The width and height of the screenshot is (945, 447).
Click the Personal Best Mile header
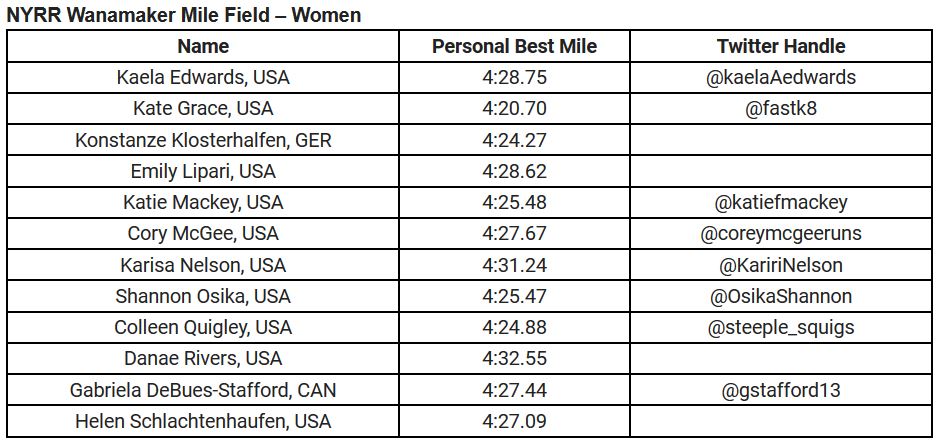[514, 46]
